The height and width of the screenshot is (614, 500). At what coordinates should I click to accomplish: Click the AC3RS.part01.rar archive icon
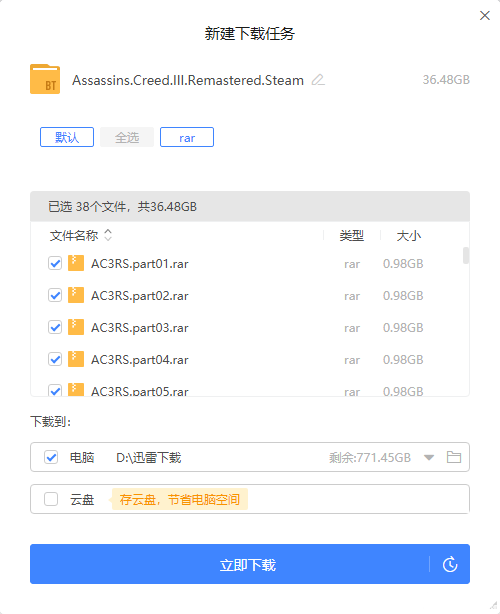point(76,263)
